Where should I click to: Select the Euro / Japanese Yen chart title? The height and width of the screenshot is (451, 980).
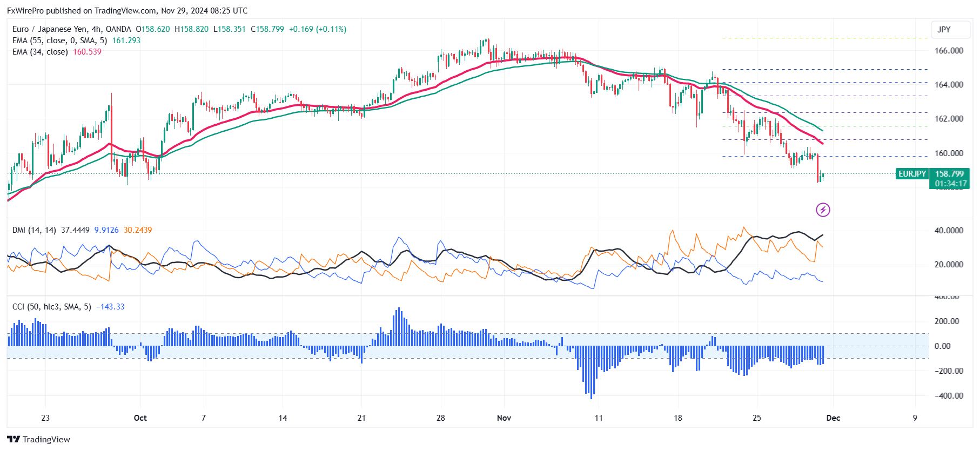coord(71,29)
